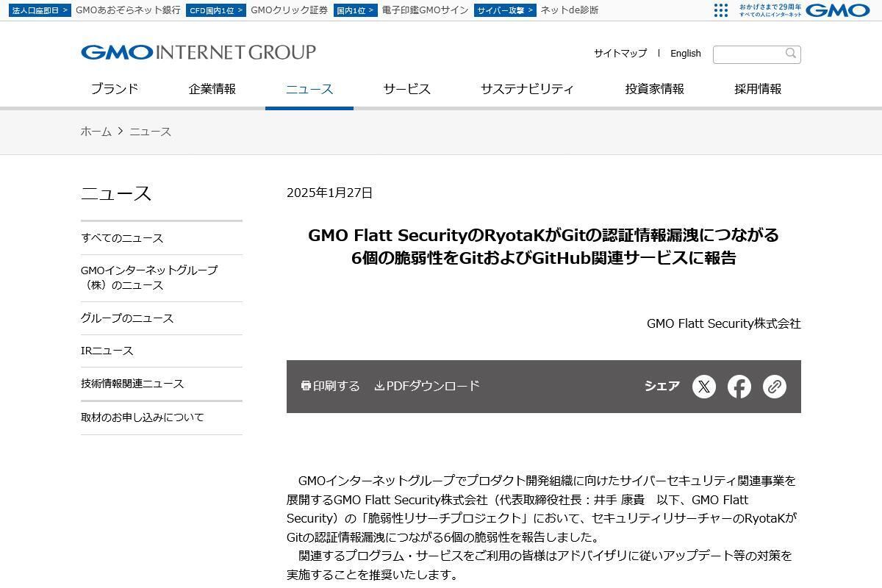The image size is (882, 588).
Task: Open 電子印鑑GMOサイン link
Action: click(426, 10)
